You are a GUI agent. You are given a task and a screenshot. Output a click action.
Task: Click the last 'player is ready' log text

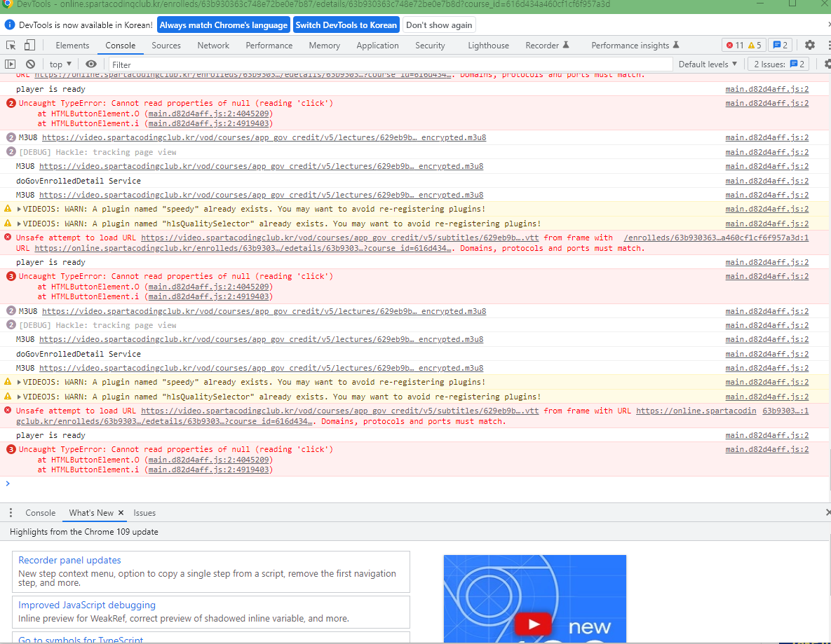coord(51,435)
